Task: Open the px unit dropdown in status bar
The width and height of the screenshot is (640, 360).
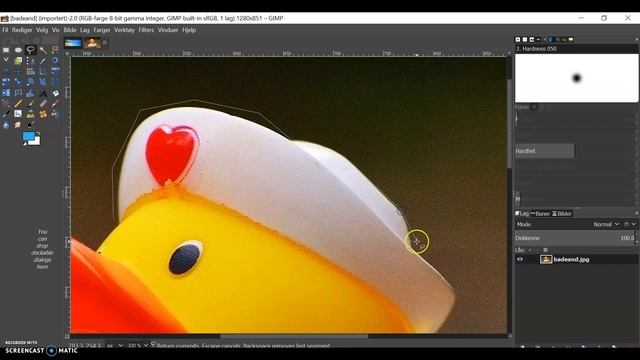Action: click(x=115, y=345)
